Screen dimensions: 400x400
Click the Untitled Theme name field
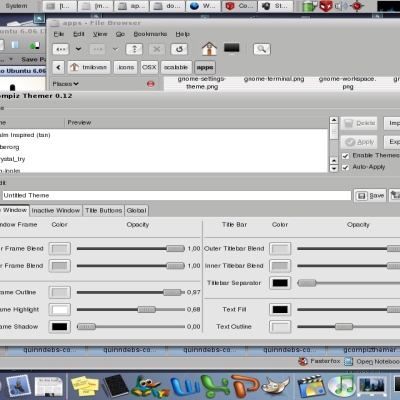[176, 195]
